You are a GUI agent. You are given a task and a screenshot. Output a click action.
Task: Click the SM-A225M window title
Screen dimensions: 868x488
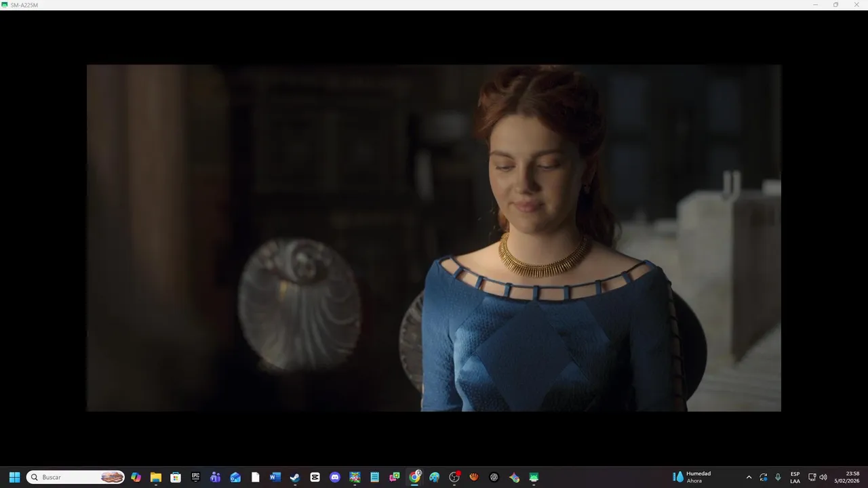pos(24,5)
